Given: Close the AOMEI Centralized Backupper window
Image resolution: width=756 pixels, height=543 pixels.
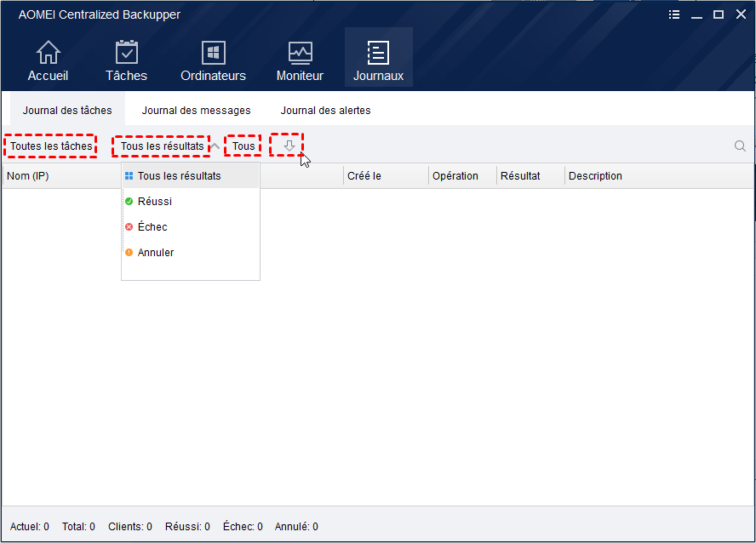Looking at the screenshot, I should tap(741, 14).
